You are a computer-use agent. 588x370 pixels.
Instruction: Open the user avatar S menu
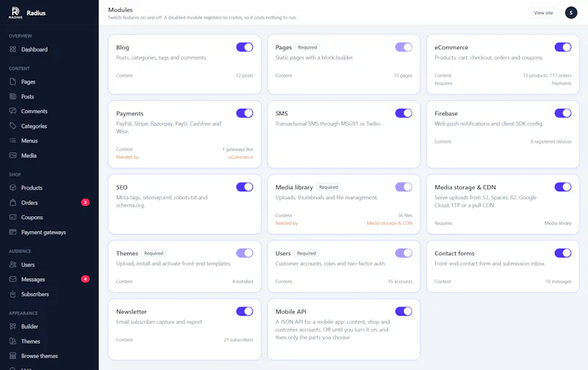(x=571, y=13)
